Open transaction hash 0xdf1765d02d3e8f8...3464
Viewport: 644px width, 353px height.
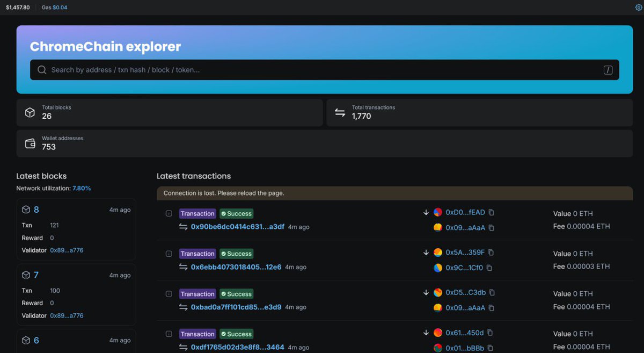coord(238,348)
